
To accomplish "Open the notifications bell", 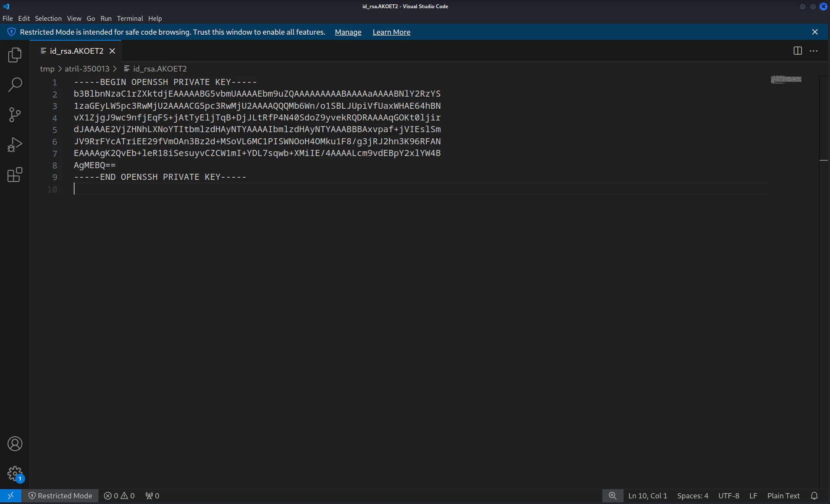I will [814, 496].
